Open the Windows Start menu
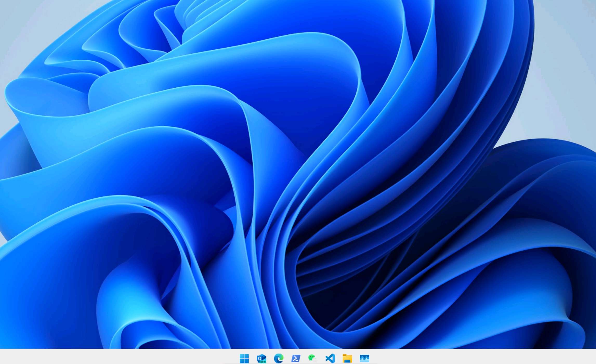Image resolution: width=596 pixels, height=364 pixels. pyautogui.click(x=244, y=358)
